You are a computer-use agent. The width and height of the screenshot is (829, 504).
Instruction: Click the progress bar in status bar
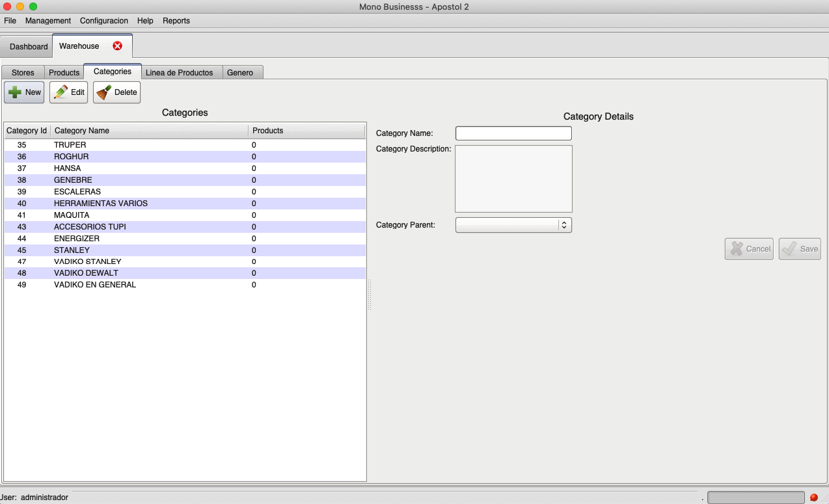click(x=755, y=497)
